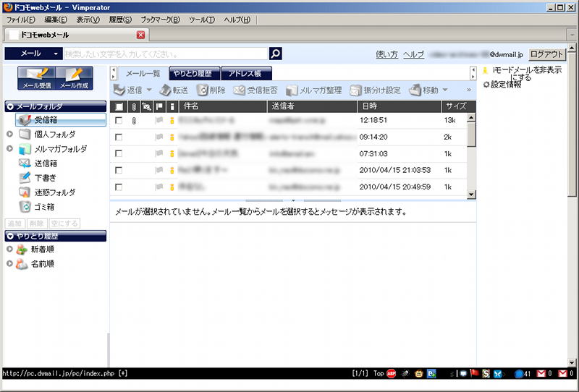579x392 pixels.
Task: Expand the 名前順 history node
Action: pyautogui.click(x=10, y=264)
